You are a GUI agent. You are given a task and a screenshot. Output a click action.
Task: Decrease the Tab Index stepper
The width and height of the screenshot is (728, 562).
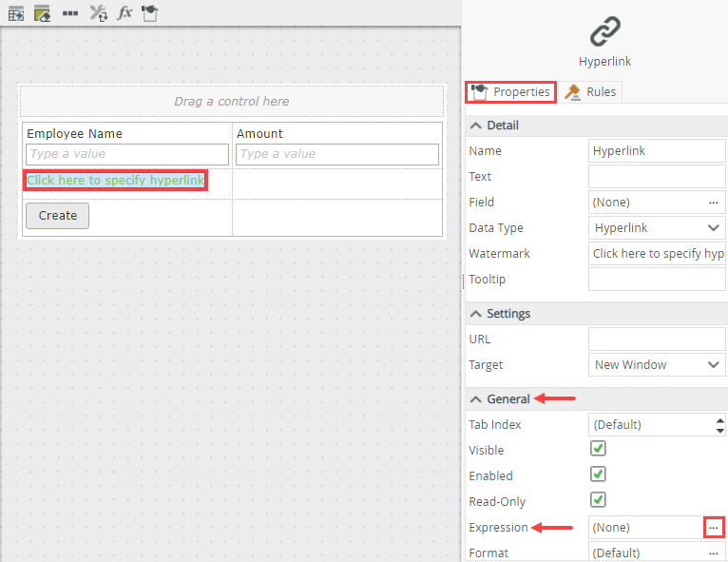coord(719,431)
